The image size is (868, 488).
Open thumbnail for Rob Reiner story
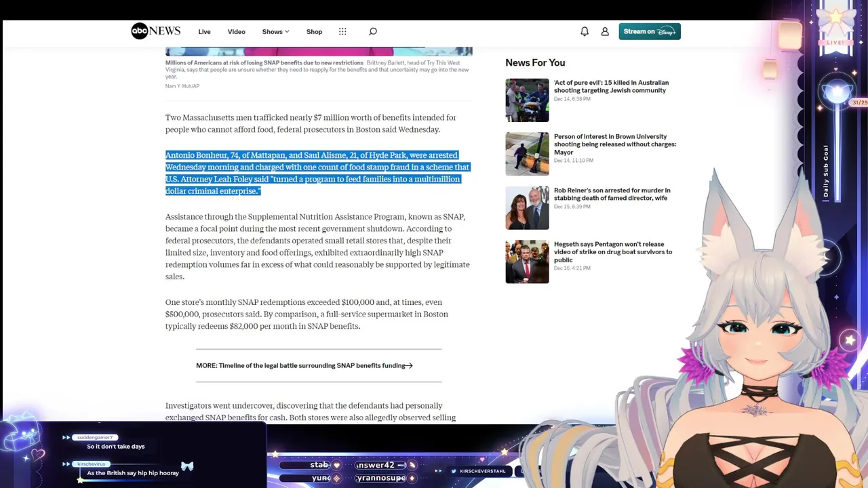[x=527, y=208]
